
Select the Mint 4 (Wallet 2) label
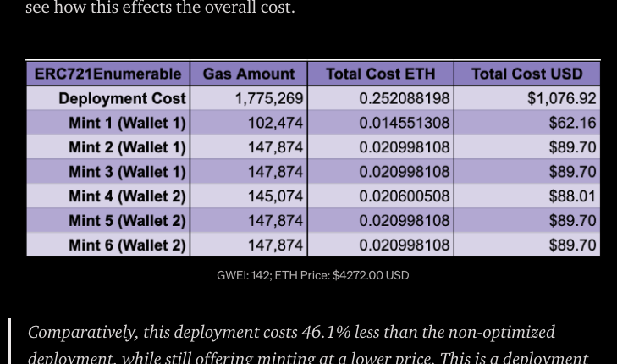(x=127, y=196)
